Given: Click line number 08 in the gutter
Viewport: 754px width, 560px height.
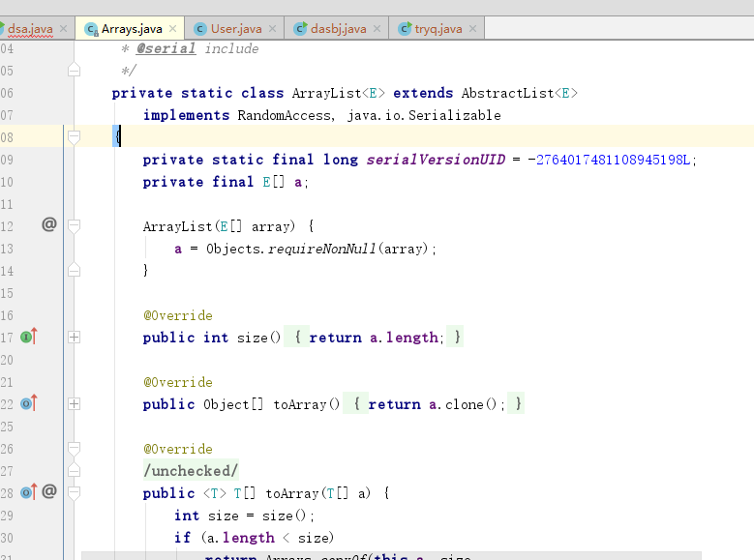Looking at the screenshot, I should click(x=7, y=137).
